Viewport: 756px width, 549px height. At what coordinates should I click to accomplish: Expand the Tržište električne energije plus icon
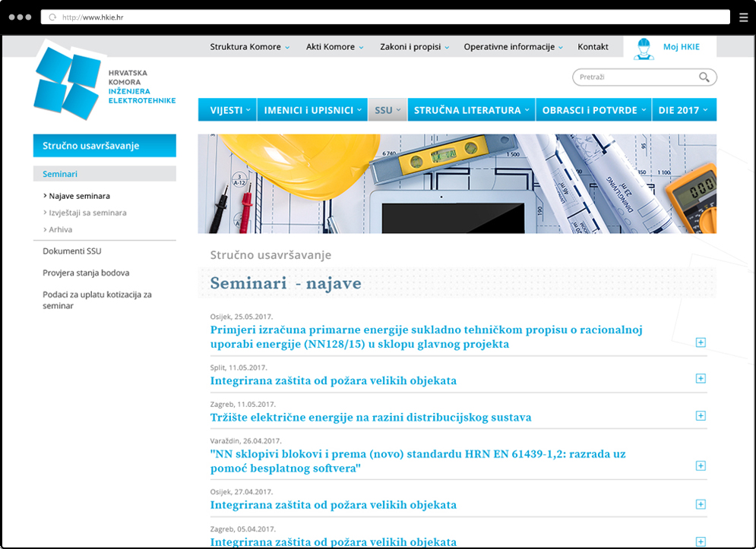(x=701, y=415)
